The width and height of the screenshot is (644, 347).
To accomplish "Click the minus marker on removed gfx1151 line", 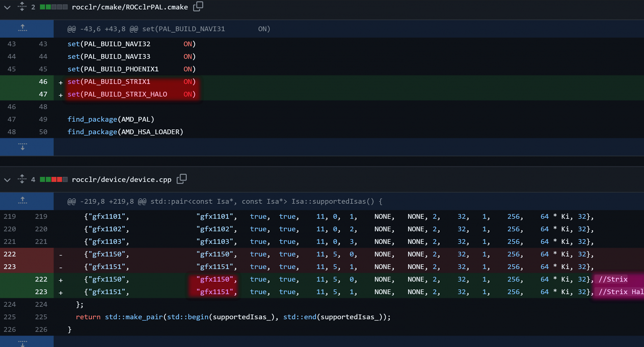I will tap(61, 267).
